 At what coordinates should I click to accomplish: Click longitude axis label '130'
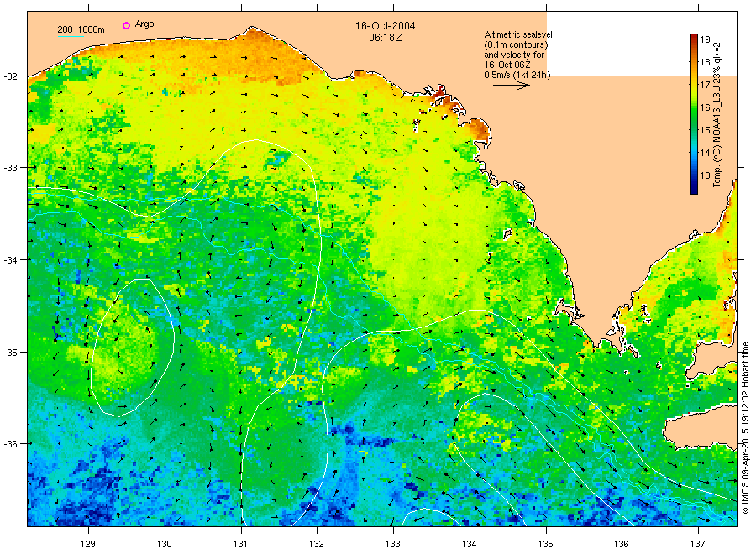coord(165,544)
